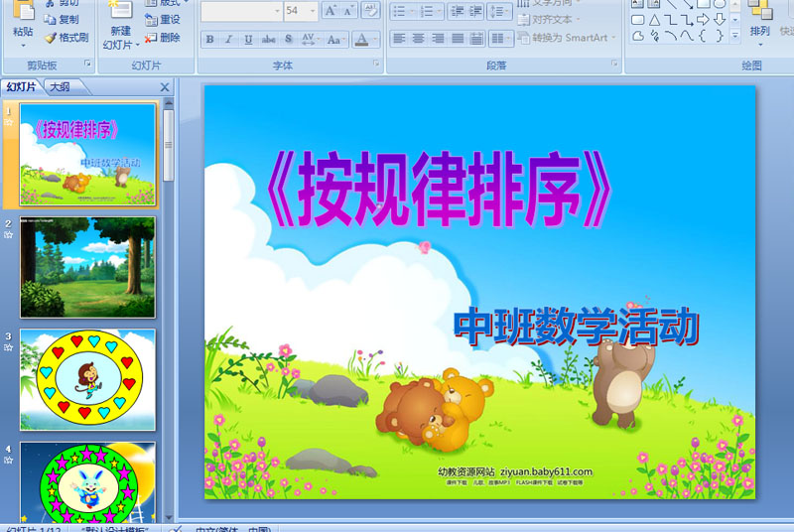794x532 pixels.
Task: Delete slide with the 删除 button
Action: pos(163,38)
